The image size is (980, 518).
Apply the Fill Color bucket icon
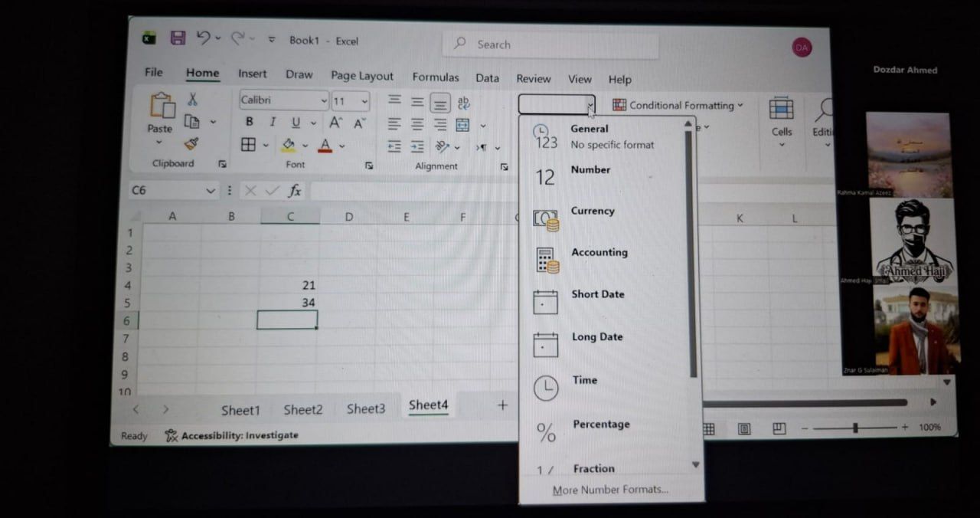coord(289,144)
